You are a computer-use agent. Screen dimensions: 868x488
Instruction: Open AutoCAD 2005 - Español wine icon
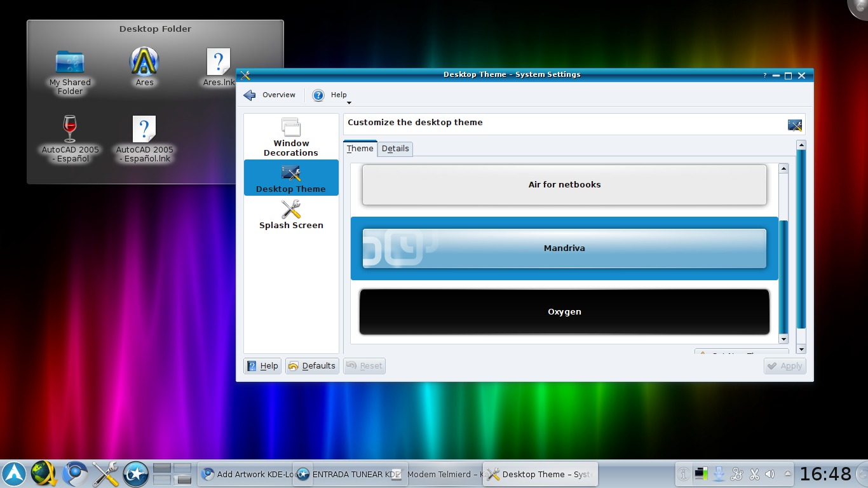(x=70, y=139)
